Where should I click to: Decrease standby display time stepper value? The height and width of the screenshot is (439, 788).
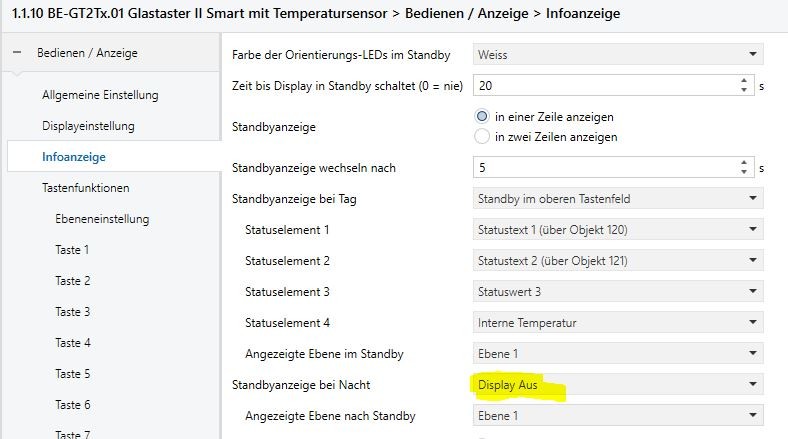pyautogui.click(x=744, y=90)
